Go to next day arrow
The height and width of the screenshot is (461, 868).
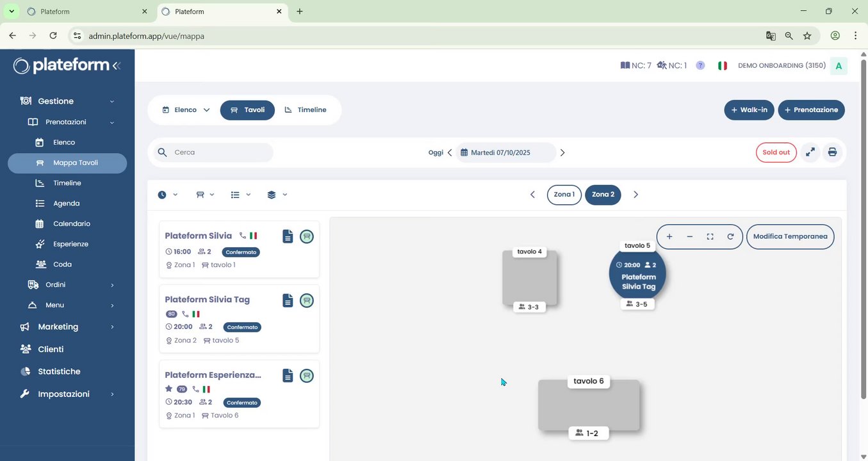[562, 152]
